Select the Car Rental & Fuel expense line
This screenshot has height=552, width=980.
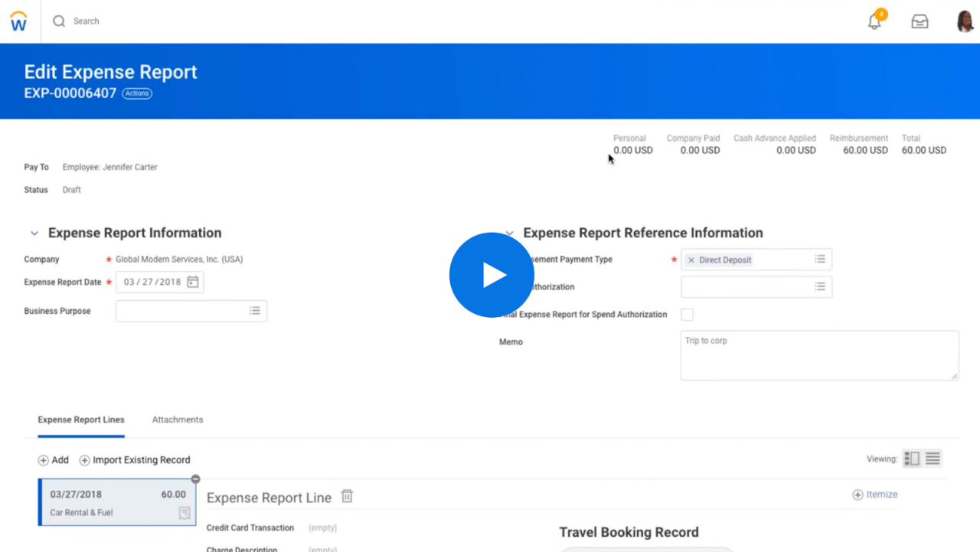coord(117,503)
